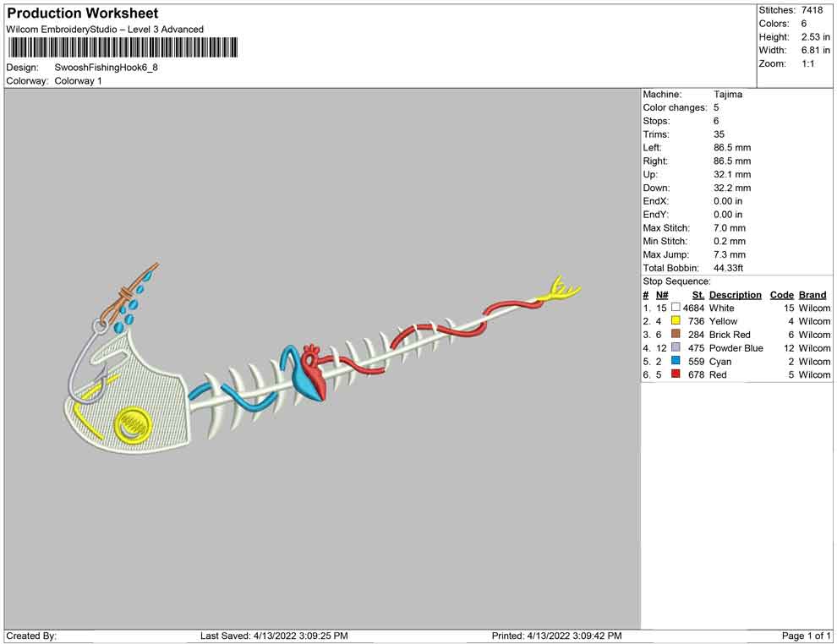Click the 'Color changes:' label

[675, 108]
